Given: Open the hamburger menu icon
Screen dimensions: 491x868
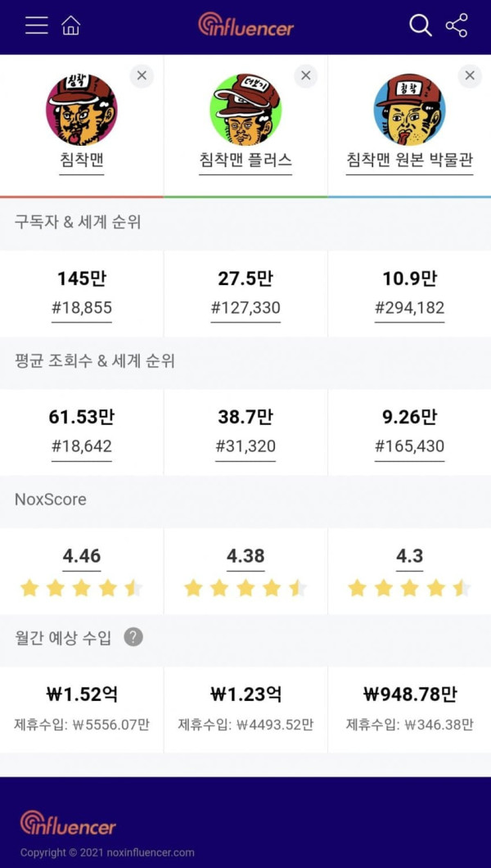Looking at the screenshot, I should tap(37, 25).
